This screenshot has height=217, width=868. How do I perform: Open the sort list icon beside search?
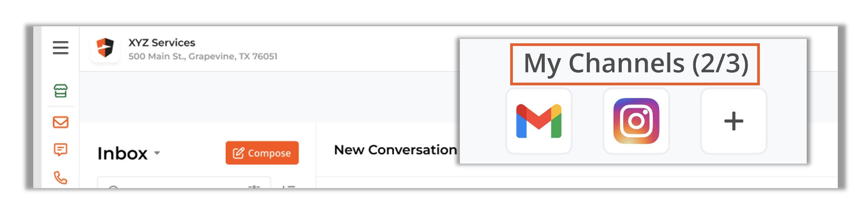pyautogui.click(x=288, y=187)
